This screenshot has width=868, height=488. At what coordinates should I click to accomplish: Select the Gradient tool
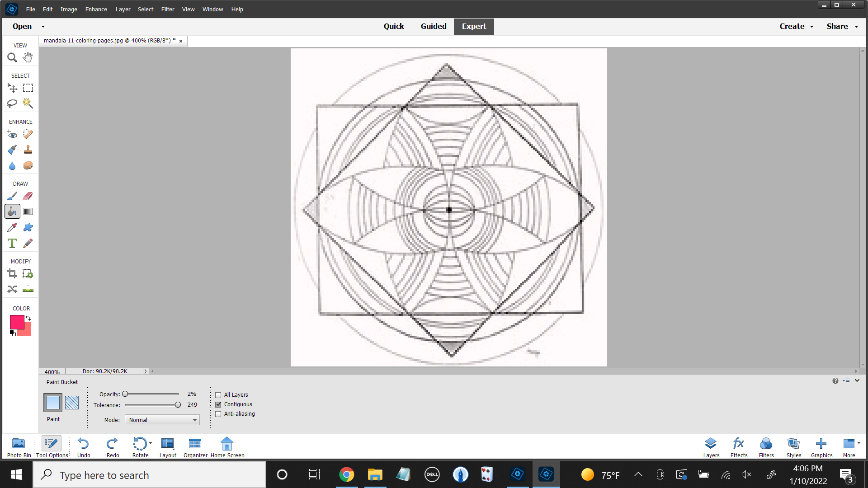pos(28,211)
